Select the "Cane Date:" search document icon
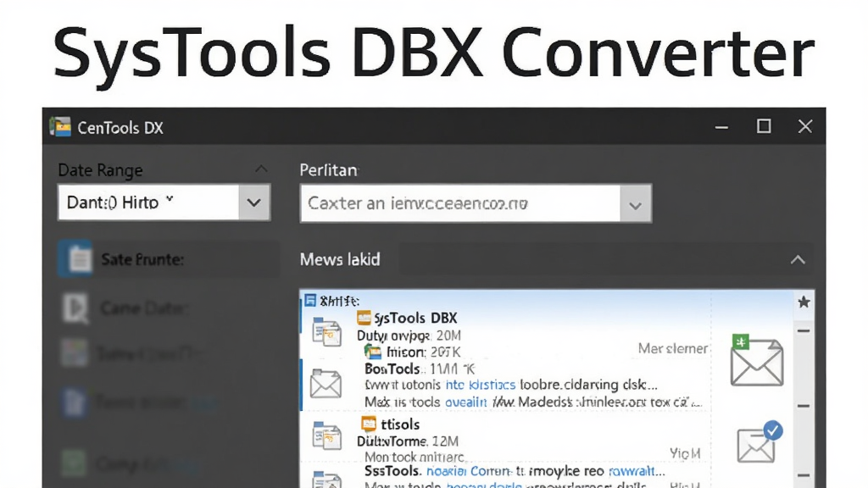Viewport: 868px width, 488px height. [75, 308]
